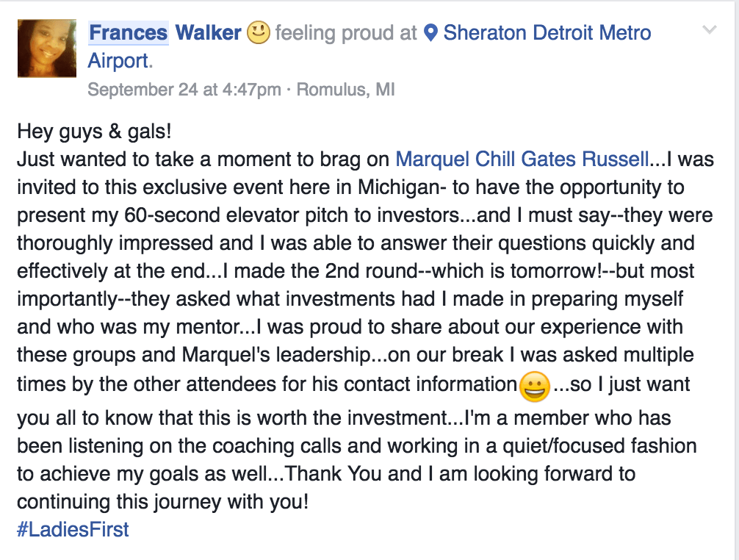Open post permalink 'September 24 at 4:47pm'
Image resolution: width=739 pixels, height=560 pixels.
(x=184, y=90)
